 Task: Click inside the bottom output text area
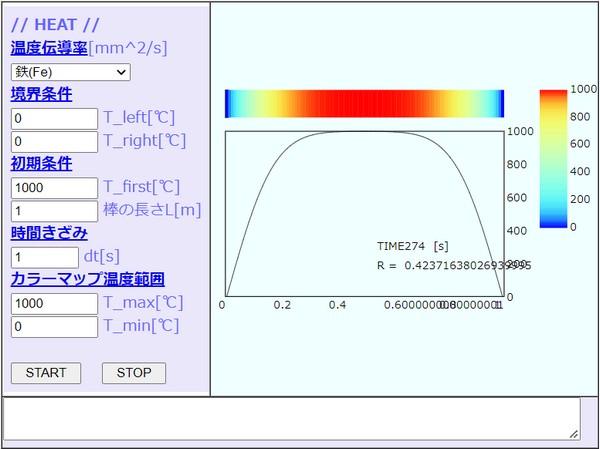point(290,418)
